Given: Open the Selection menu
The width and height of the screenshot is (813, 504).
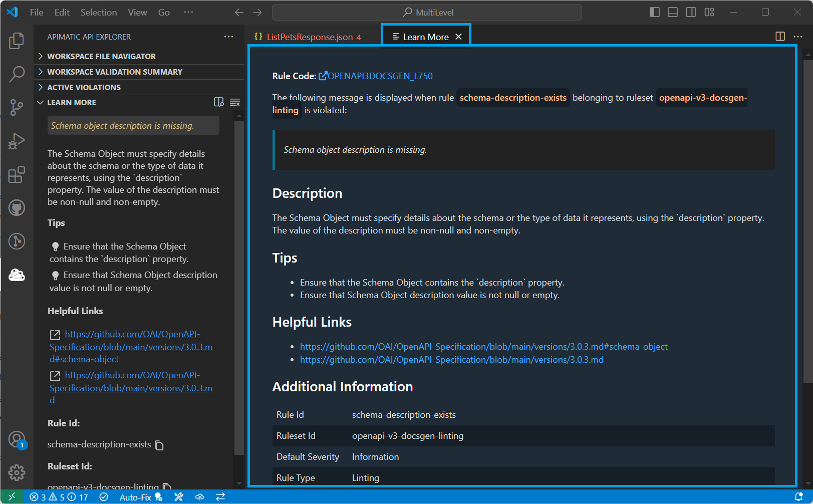Looking at the screenshot, I should coord(99,13).
